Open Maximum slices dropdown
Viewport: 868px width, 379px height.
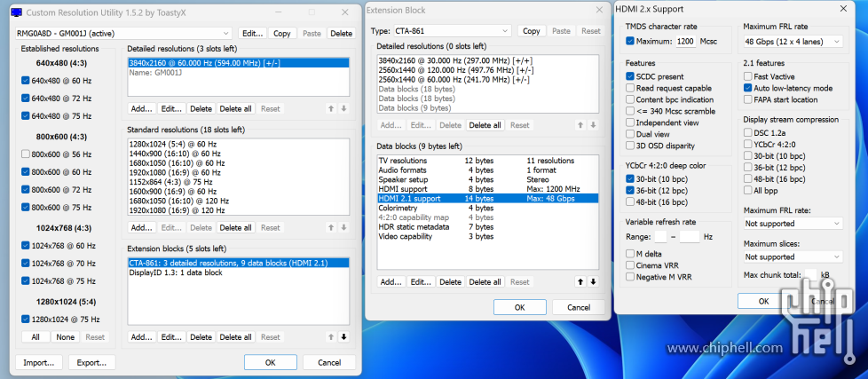[x=793, y=257]
